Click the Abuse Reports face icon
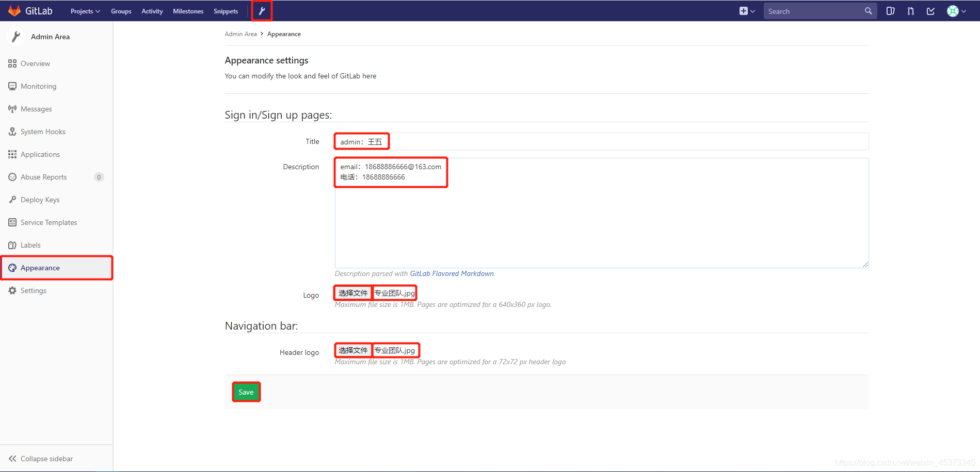Image resolution: width=980 pixels, height=472 pixels. [x=12, y=177]
